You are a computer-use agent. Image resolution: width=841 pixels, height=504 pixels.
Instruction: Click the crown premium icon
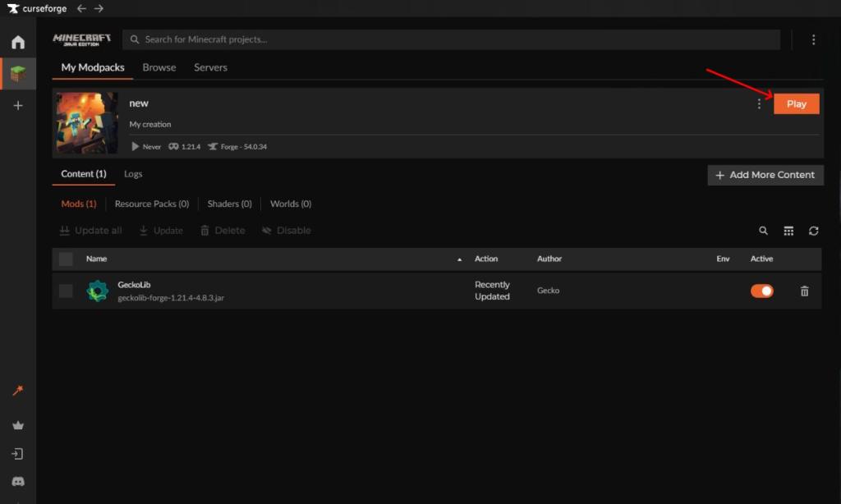point(18,425)
